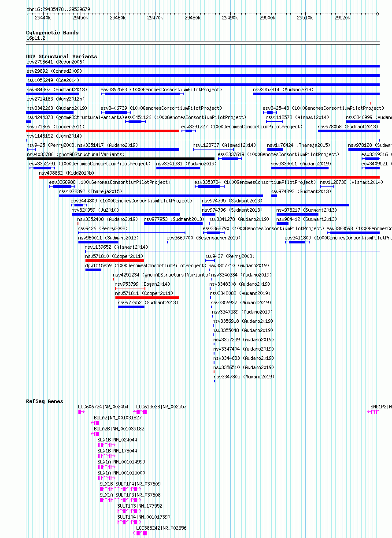
Task: Open the RefSeq Genes track heading
Action: pyautogui.click(x=44, y=401)
